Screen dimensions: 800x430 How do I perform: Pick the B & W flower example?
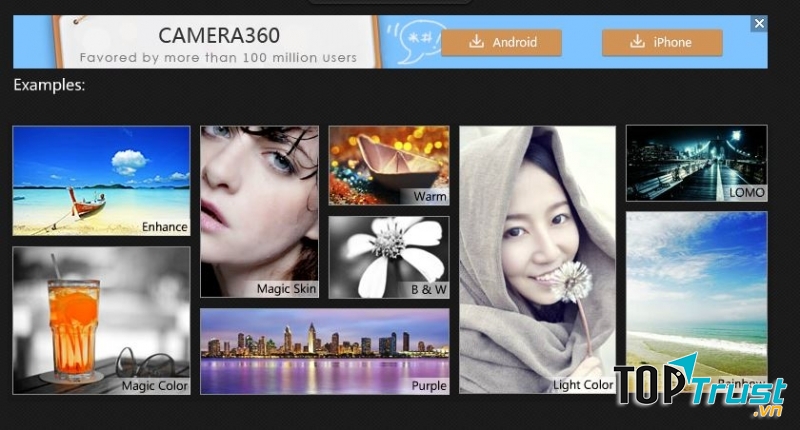(x=389, y=256)
